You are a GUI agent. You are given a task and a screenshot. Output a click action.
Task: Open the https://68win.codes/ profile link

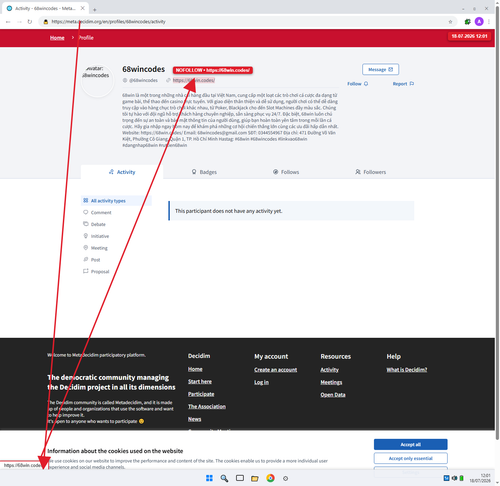point(194,80)
